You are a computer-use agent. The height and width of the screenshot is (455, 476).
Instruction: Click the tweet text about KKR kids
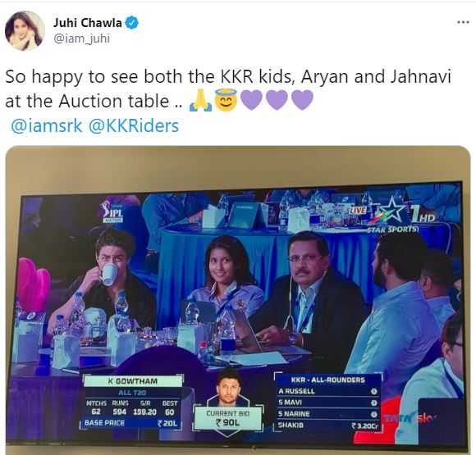[x=227, y=89]
